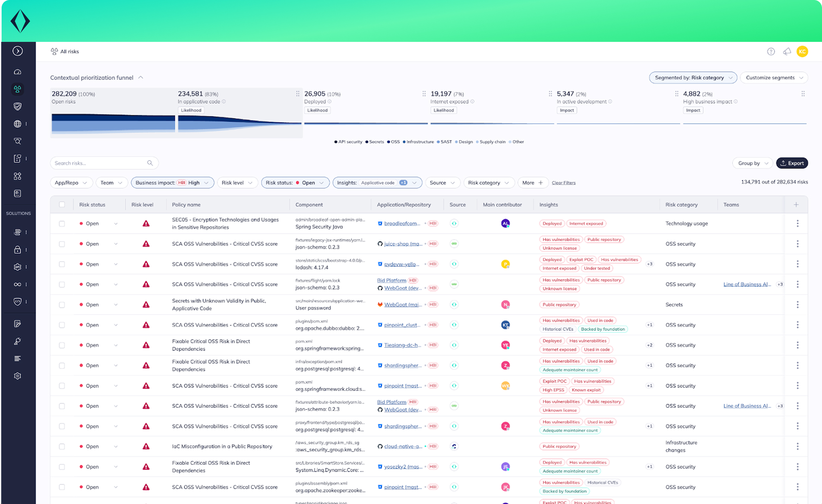Open settings gear in sidebar
The width and height of the screenshot is (822, 504).
(x=18, y=376)
